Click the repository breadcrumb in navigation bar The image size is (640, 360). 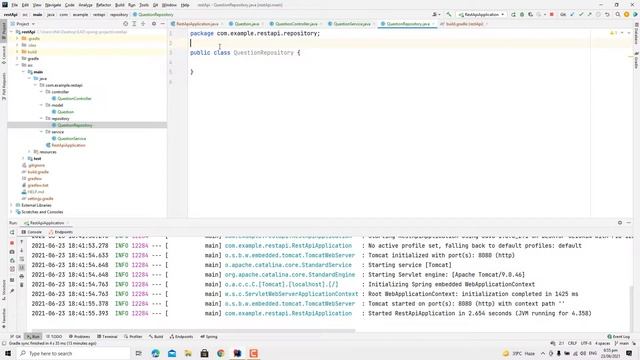coord(119,15)
